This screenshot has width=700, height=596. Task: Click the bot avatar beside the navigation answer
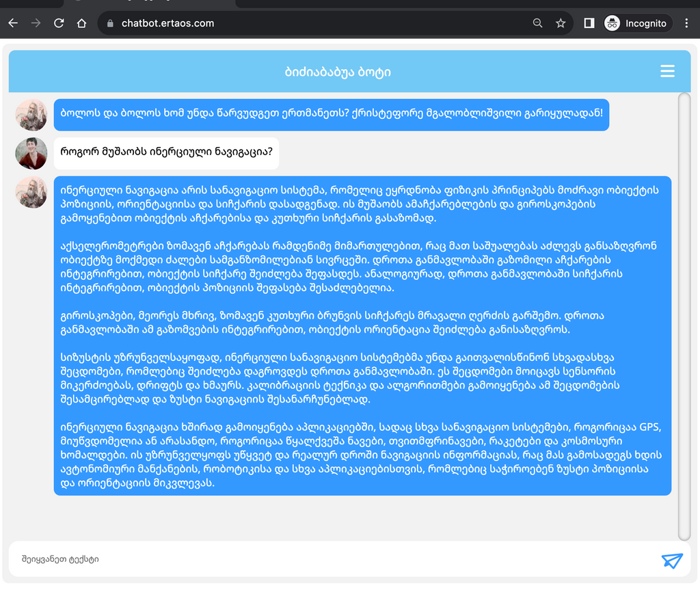pos(30,192)
